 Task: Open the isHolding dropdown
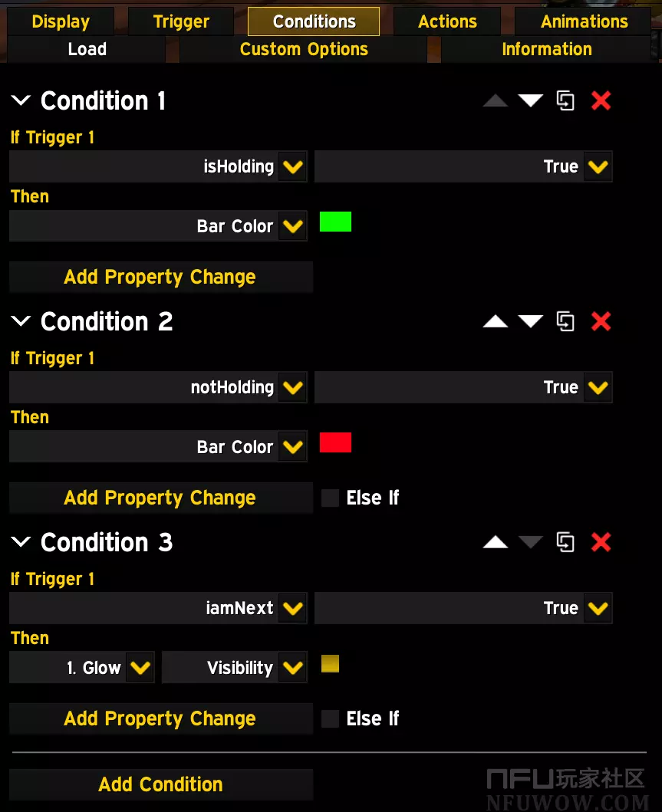pos(291,166)
